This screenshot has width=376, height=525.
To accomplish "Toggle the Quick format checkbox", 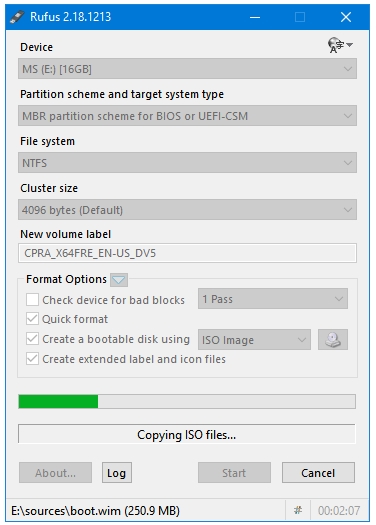I will pos(32,318).
